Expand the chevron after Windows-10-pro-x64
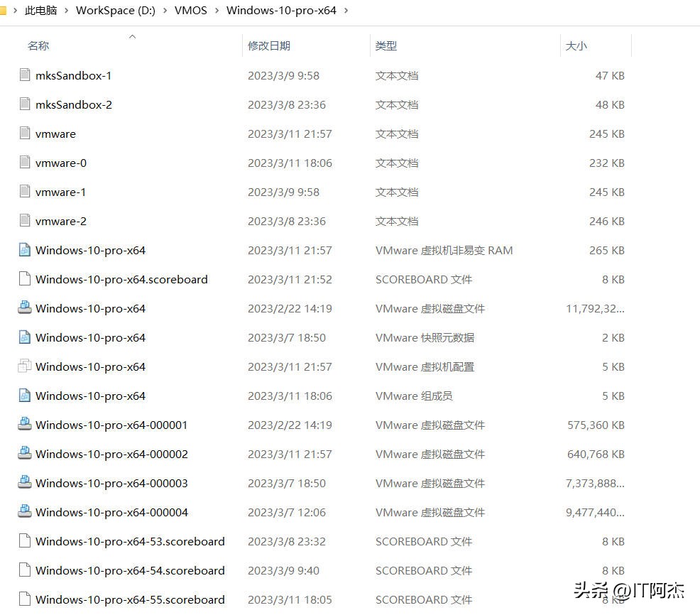This screenshot has height=615, width=700. coord(346,11)
